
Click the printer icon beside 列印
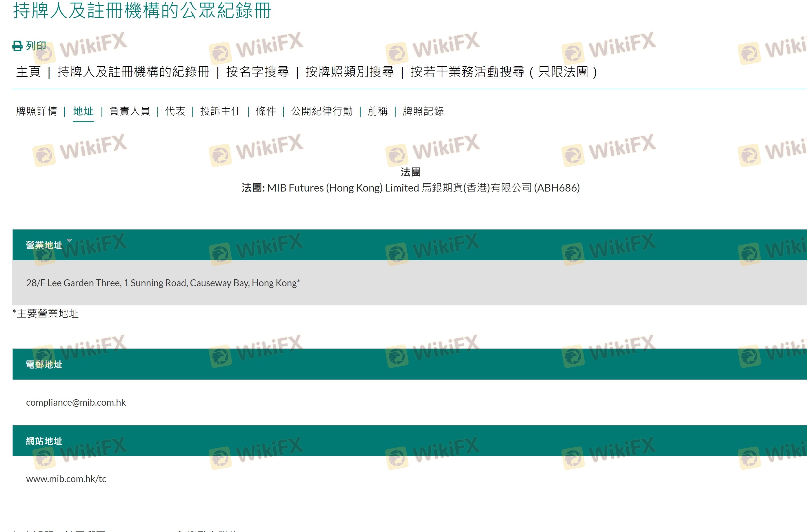17,46
